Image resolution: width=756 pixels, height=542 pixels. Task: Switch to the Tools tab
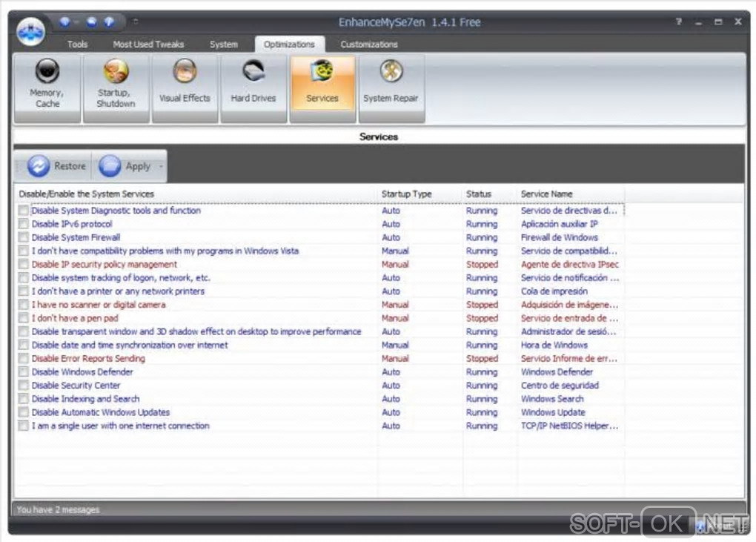coord(78,44)
